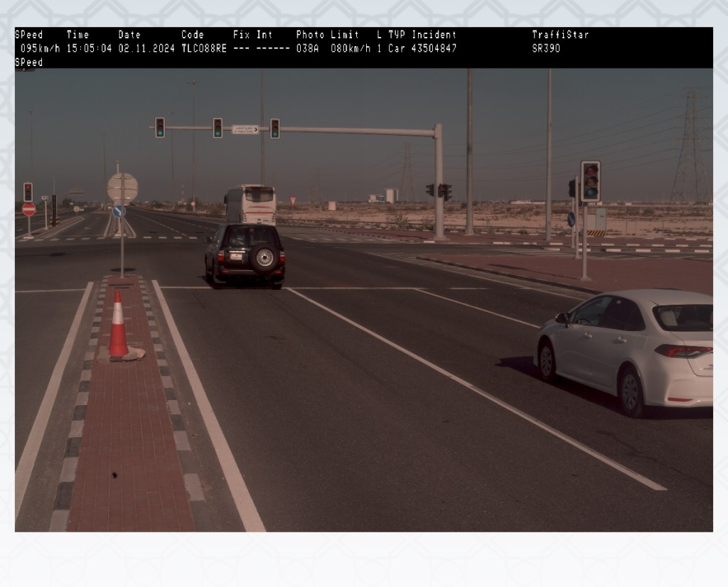Click the speed limit value 080km/h
The image size is (728, 587).
click(x=351, y=48)
